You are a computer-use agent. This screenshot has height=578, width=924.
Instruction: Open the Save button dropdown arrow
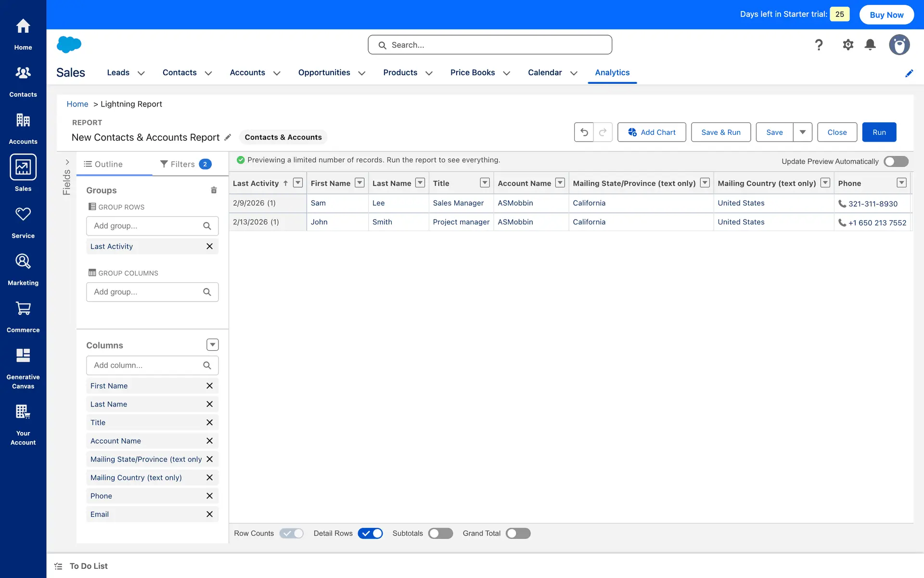pos(802,132)
